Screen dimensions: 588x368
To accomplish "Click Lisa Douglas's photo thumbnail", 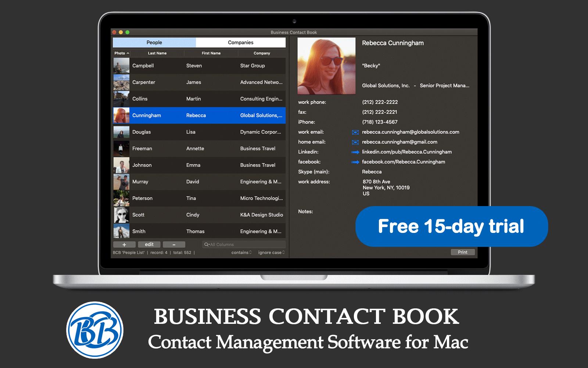I will (121, 132).
